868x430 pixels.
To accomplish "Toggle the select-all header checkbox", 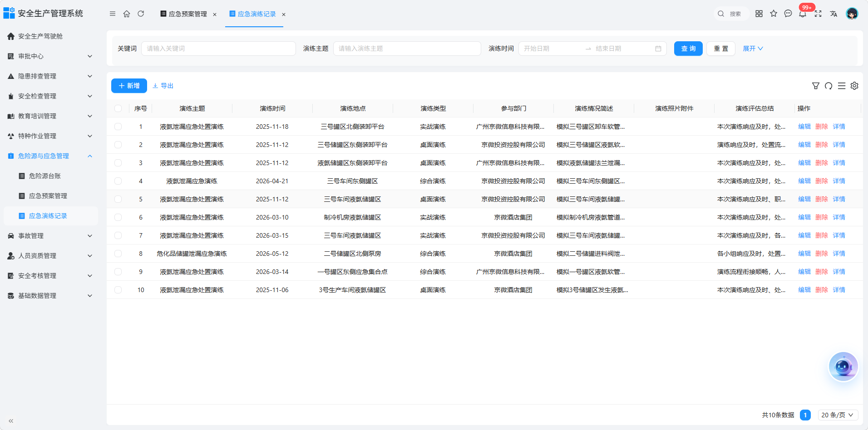I will pos(118,108).
